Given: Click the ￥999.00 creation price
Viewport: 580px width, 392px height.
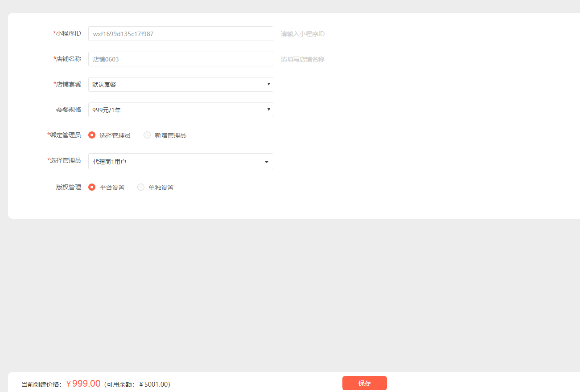Looking at the screenshot, I should point(83,384).
